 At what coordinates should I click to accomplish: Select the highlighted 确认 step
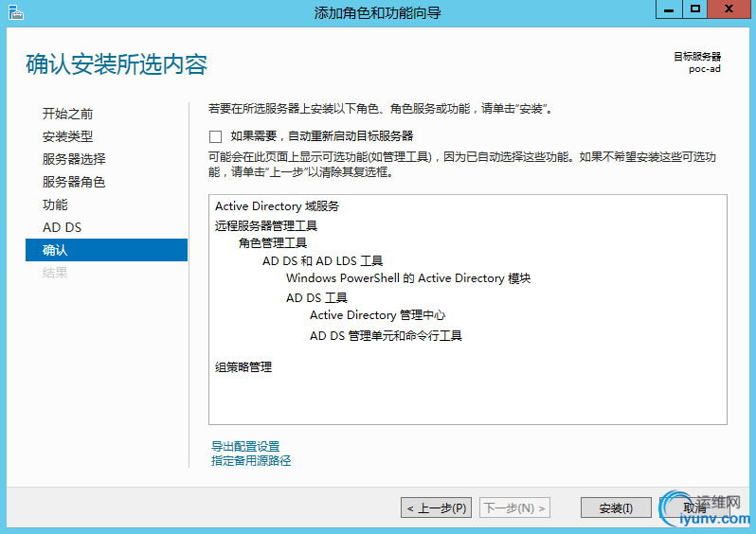(106, 250)
